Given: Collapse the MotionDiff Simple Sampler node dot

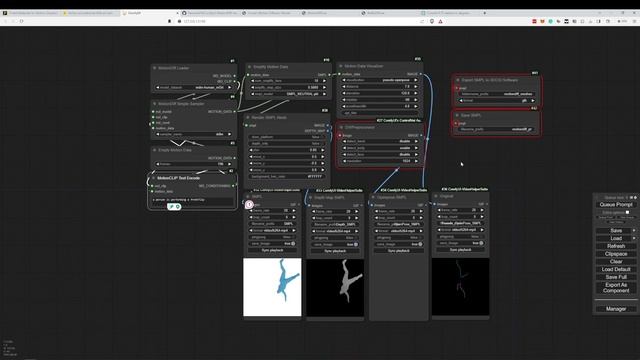Looking at the screenshot, I should click(155, 104).
